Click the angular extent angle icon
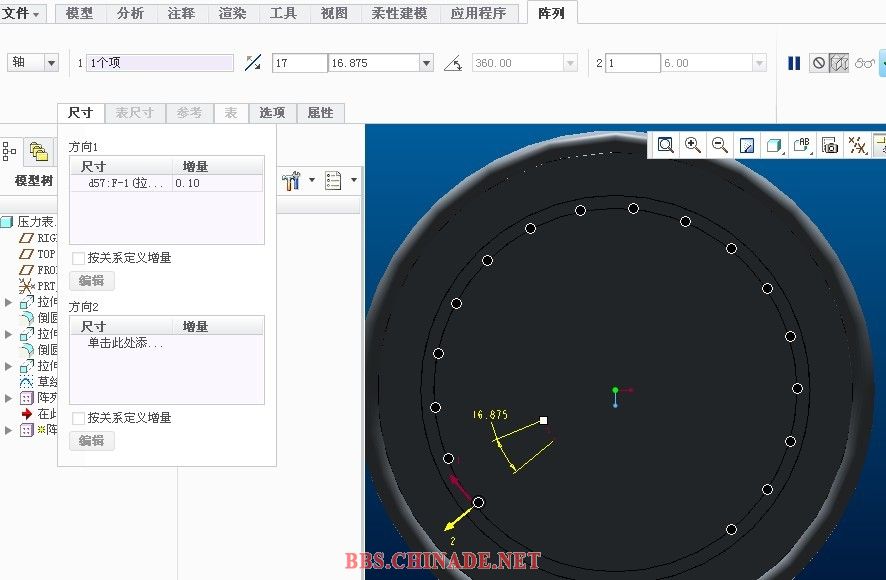Image resolution: width=886 pixels, height=580 pixels. (x=453, y=63)
